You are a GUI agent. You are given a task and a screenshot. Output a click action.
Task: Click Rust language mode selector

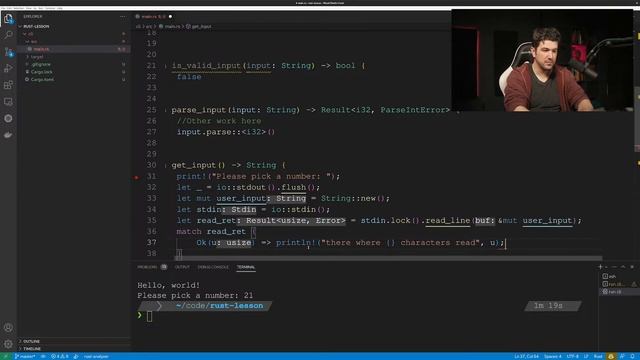pyautogui.click(x=598, y=356)
